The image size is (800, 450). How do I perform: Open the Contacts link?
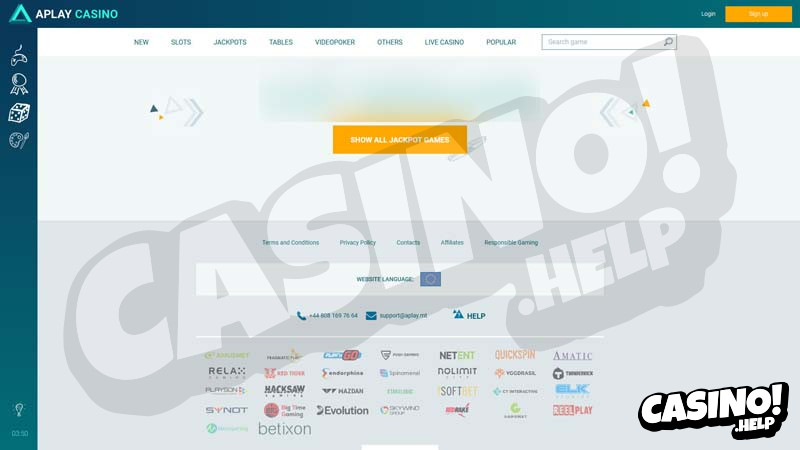pos(408,243)
